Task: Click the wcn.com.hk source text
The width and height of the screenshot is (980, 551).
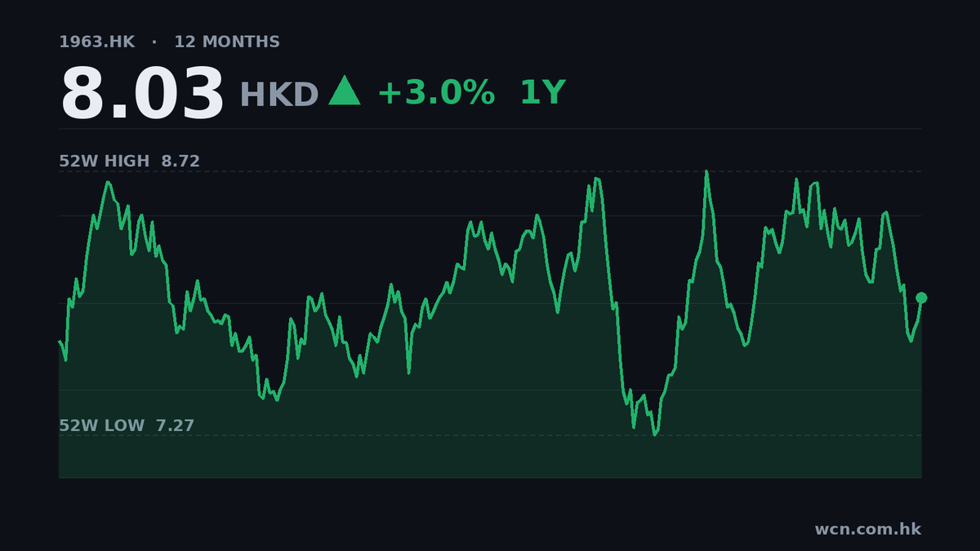Action: [x=867, y=529]
